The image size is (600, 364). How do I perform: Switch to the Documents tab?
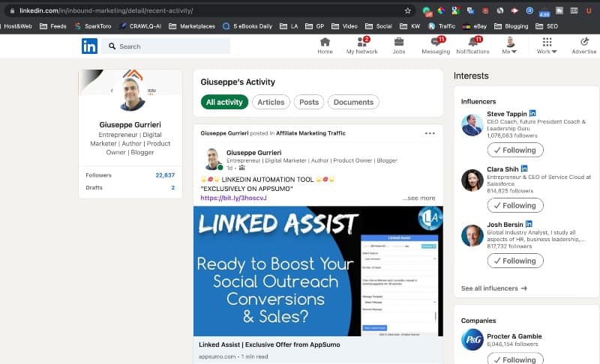353,102
